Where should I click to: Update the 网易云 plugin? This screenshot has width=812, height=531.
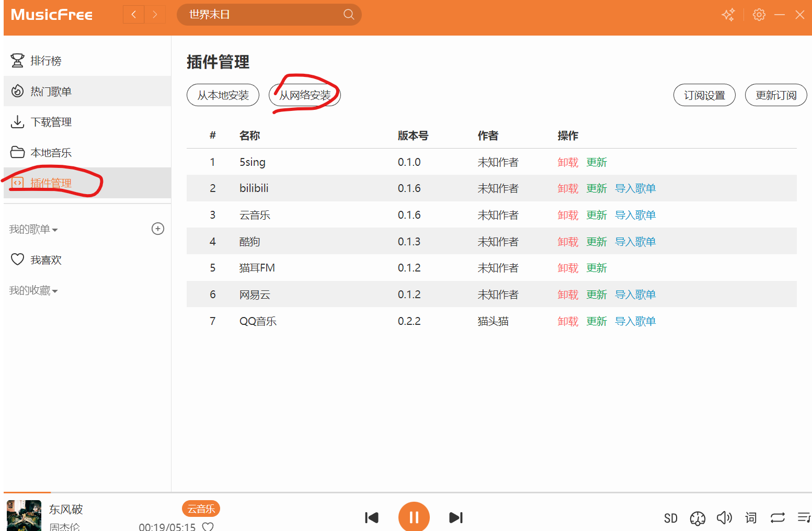pyautogui.click(x=597, y=295)
